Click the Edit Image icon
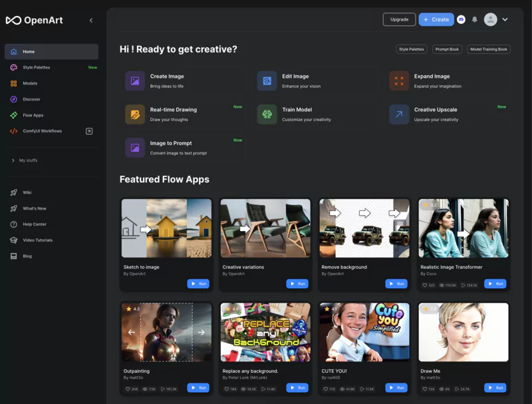The width and height of the screenshot is (532, 404). [267, 81]
